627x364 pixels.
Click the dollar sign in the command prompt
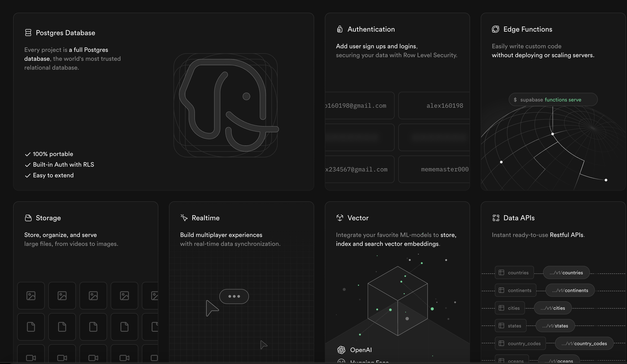pyautogui.click(x=515, y=100)
